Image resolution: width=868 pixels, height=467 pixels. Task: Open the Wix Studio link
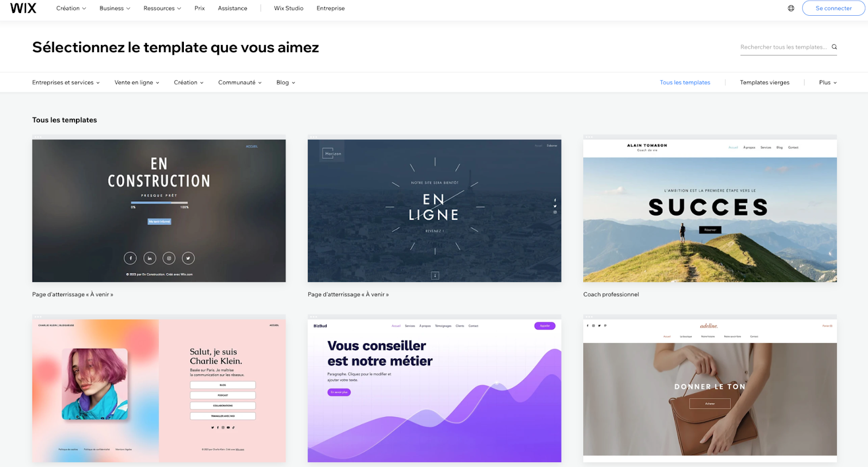pos(289,8)
